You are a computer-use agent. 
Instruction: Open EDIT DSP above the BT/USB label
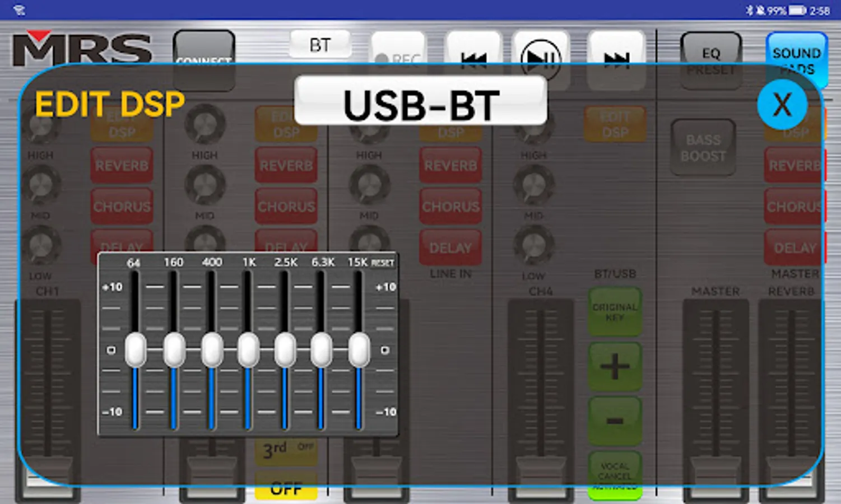[x=615, y=124]
